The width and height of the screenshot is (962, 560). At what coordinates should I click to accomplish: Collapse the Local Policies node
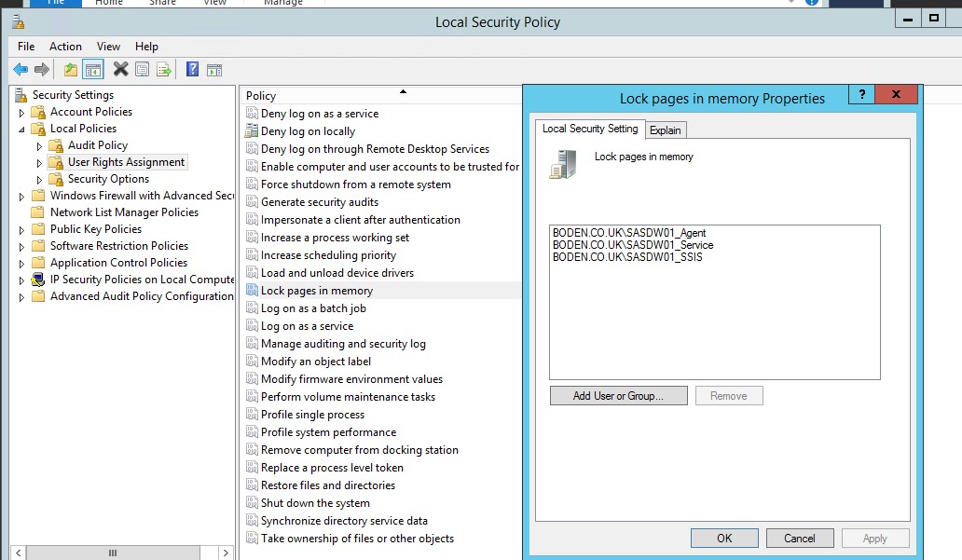click(x=21, y=130)
